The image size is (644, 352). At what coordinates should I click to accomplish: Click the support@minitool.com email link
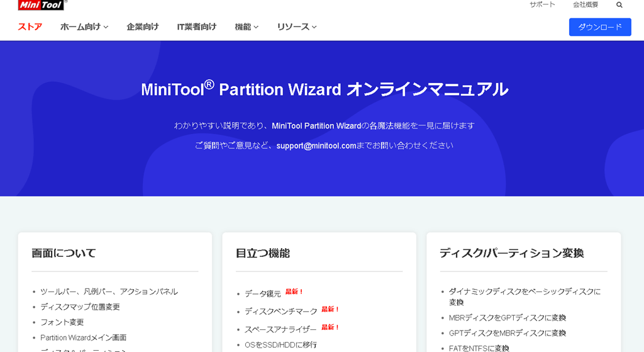[x=316, y=145]
